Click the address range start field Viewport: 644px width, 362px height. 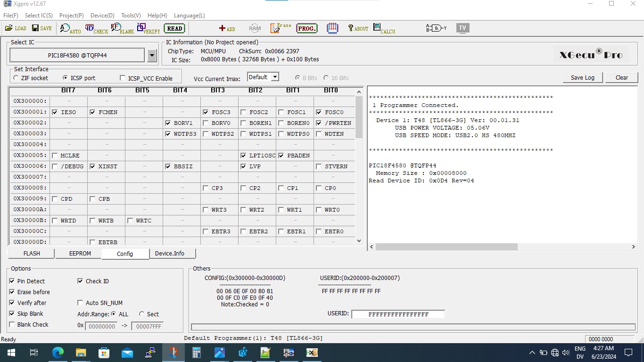[101, 326]
